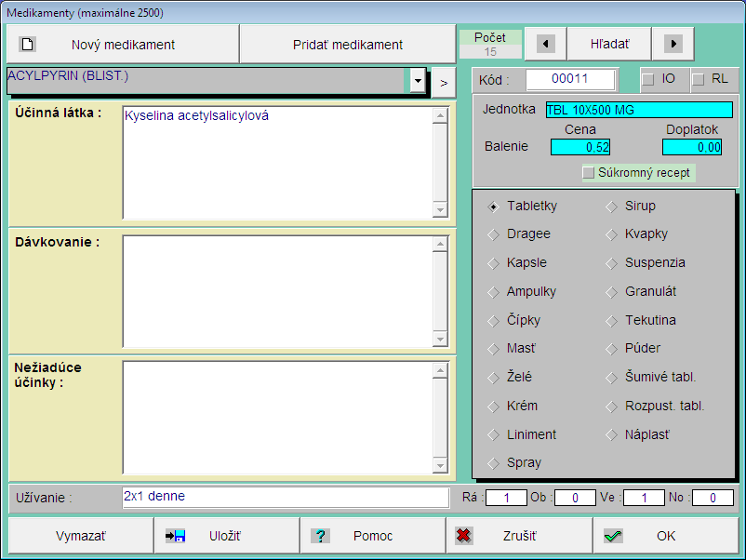Viewport: 746px width, 560px height.
Task: Click the blank page icon for Nový medikament
Action: [x=28, y=45]
